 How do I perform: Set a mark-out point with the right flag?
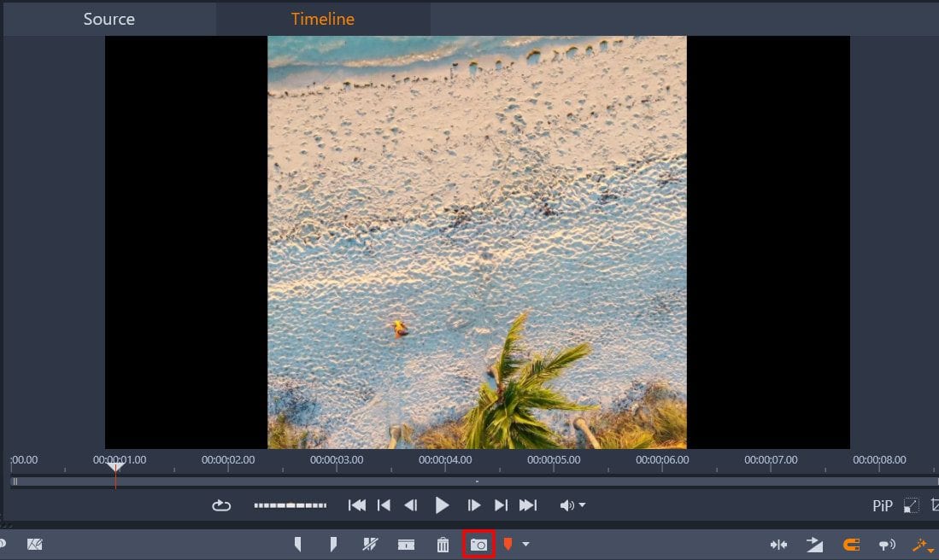333,544
